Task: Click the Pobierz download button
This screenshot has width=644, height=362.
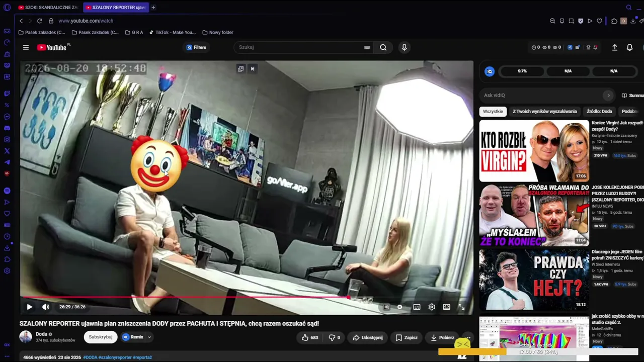Action: coord(442,337)
